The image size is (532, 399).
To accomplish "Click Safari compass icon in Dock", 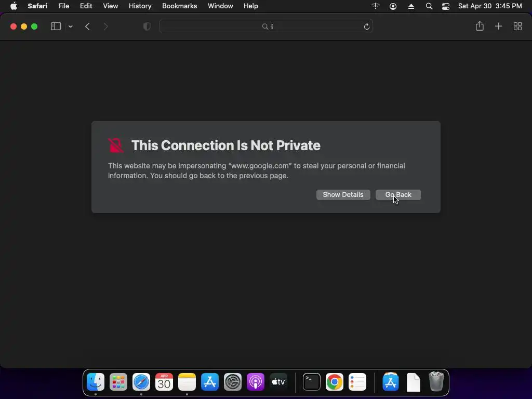I will pyautogui.click(x=141, y=382).
